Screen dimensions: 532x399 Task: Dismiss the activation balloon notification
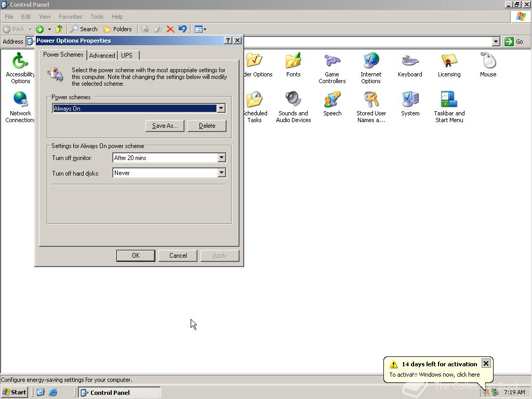[x=486, y=363]
